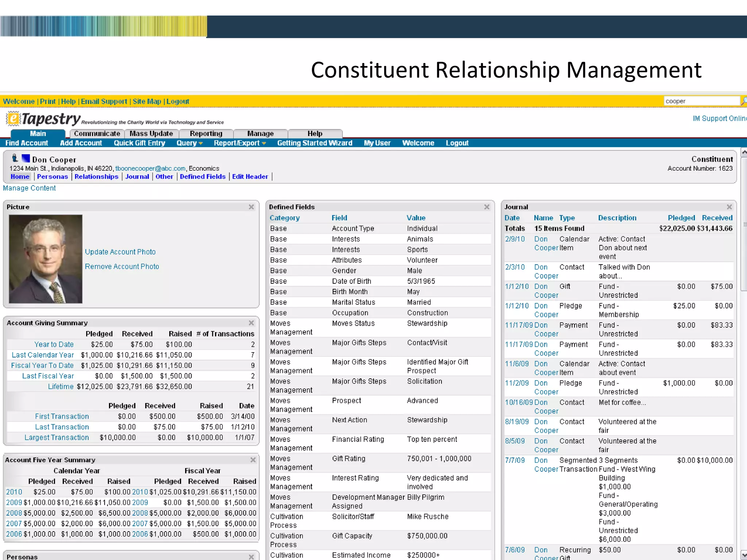Click the Gift Capacity value $750,000.00

[x=427, y=536]
